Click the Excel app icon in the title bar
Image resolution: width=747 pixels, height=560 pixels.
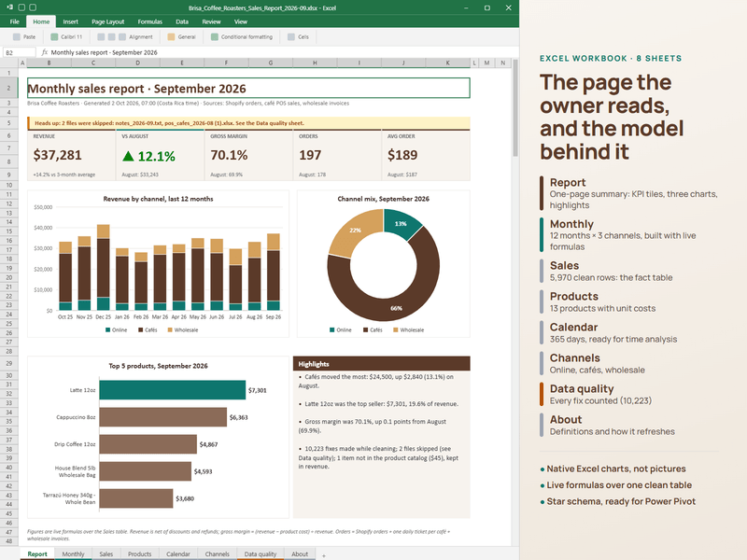pos(10,7)
